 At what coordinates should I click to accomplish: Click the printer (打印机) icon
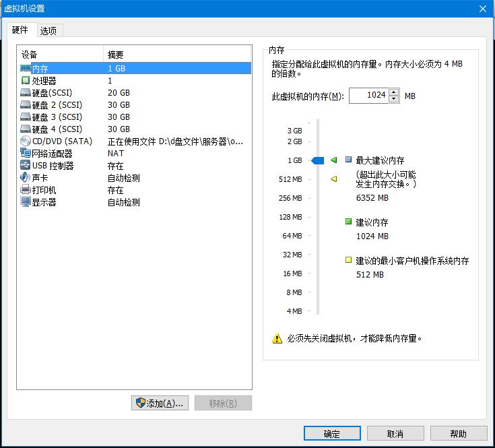[x=26, y=190]
